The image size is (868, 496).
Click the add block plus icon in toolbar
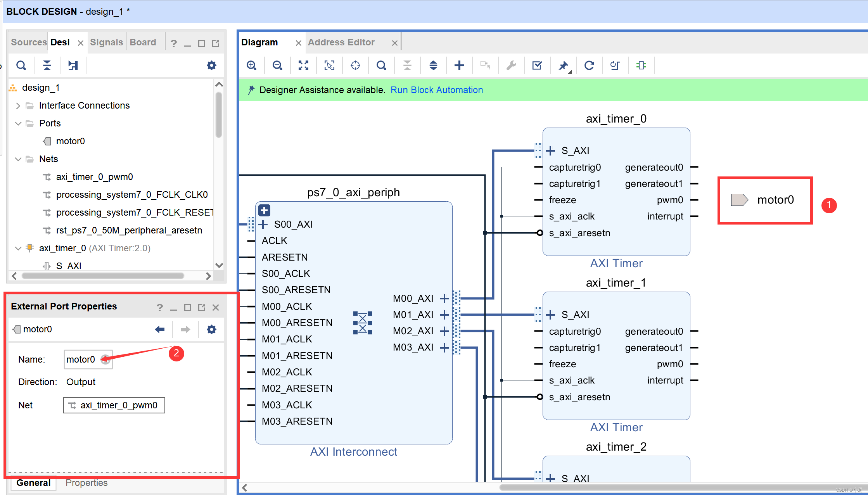click(x=458, y=66)
